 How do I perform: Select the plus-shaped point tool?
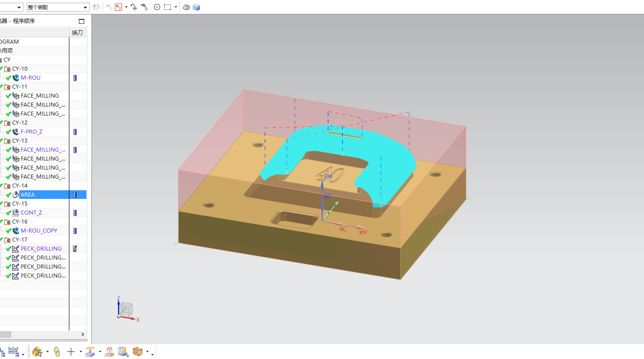point(71,352)
